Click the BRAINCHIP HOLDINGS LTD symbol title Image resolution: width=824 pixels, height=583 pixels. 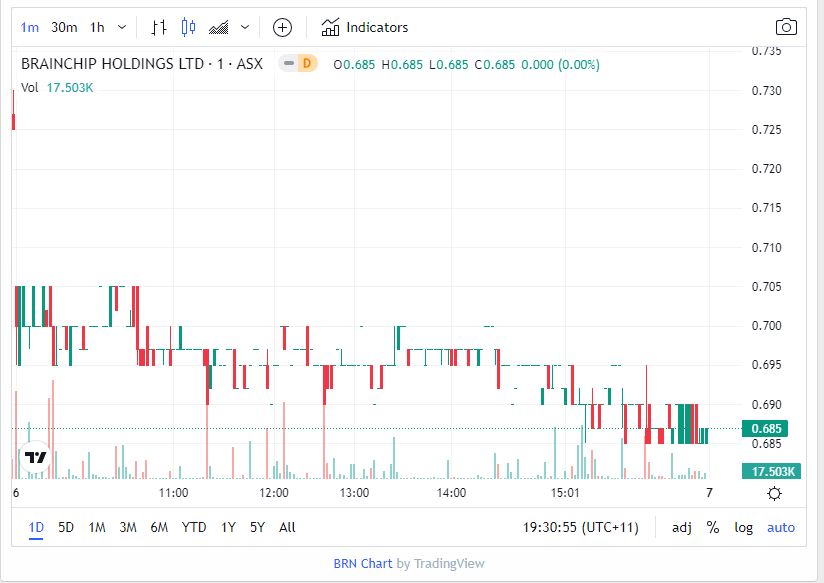141,64
